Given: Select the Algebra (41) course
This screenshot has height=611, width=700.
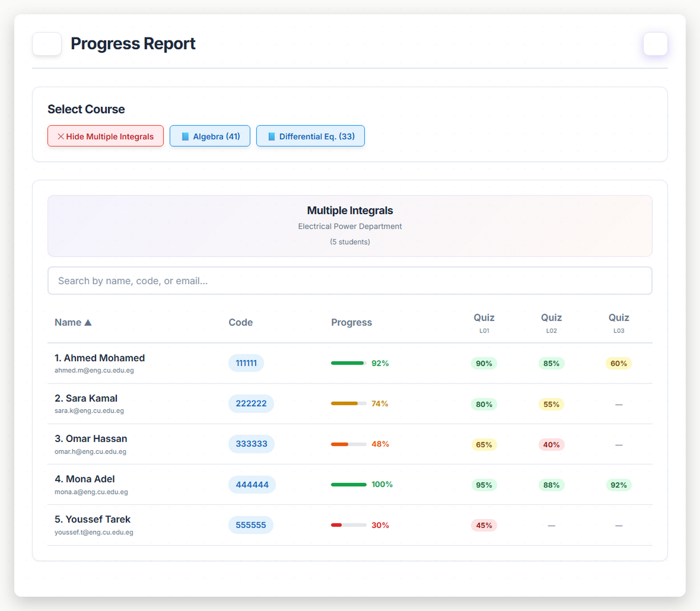Looking at the screenshot, I should pyautogui.click(x=210, y=136).
